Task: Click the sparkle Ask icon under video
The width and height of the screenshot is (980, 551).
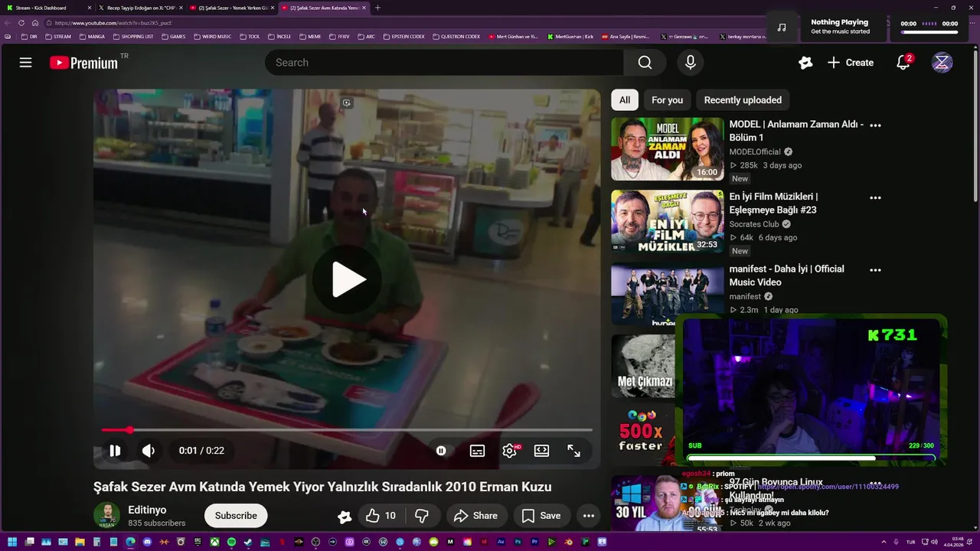Action: 345,517
